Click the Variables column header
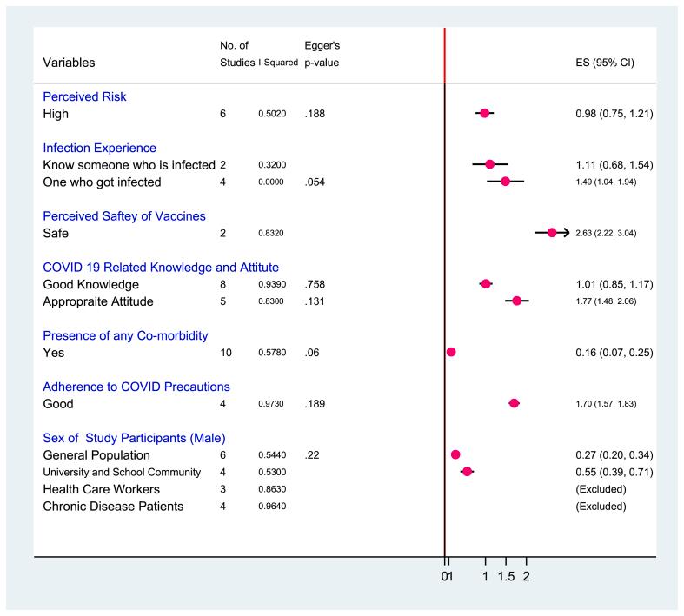The height and width of the screenshot is (616, 684). coord(69,63)
